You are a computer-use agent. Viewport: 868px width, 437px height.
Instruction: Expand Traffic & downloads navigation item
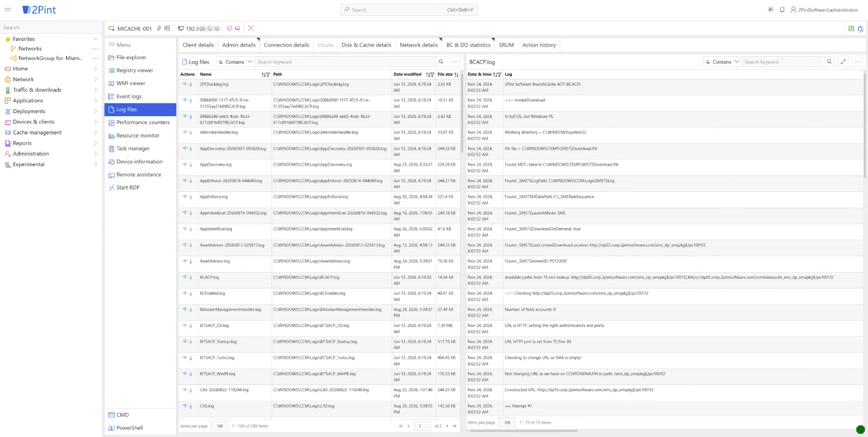click(95, 90)
